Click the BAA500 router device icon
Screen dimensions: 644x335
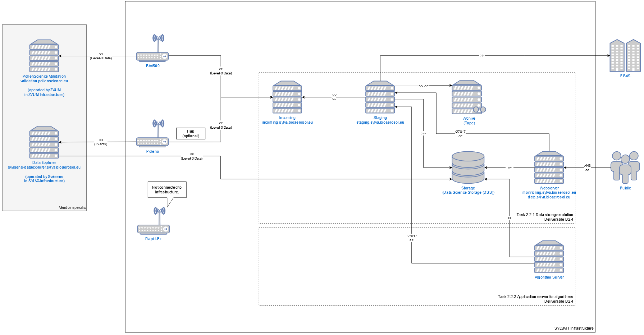click(x=152, y=48)
